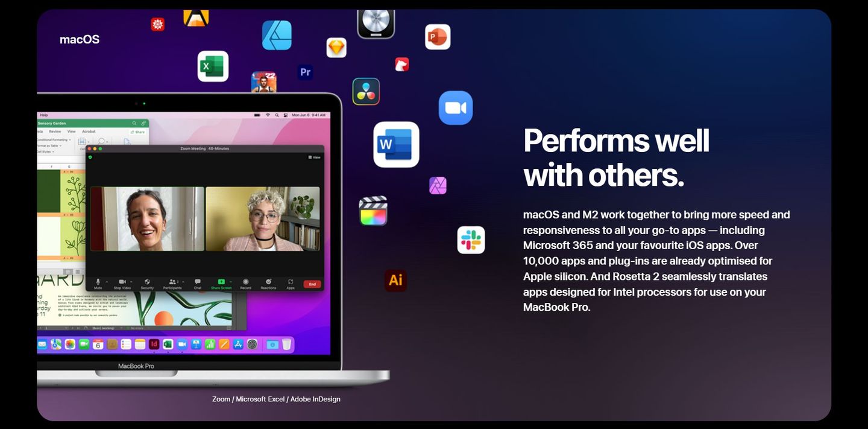Click the Share button in Excel

(x=138, y=132)
